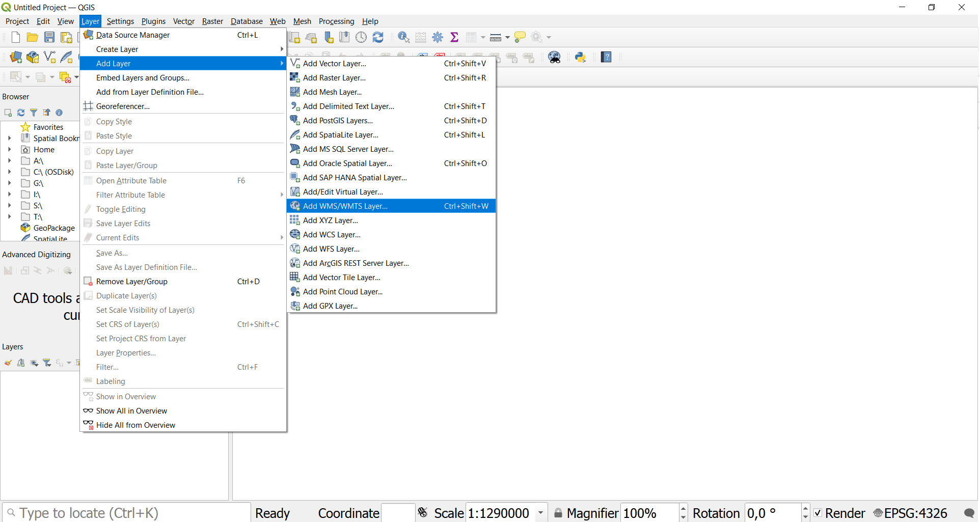Open the MetaSearch globe binoculars icon
This screenshot has width=980, height=522.
point(555,57)
